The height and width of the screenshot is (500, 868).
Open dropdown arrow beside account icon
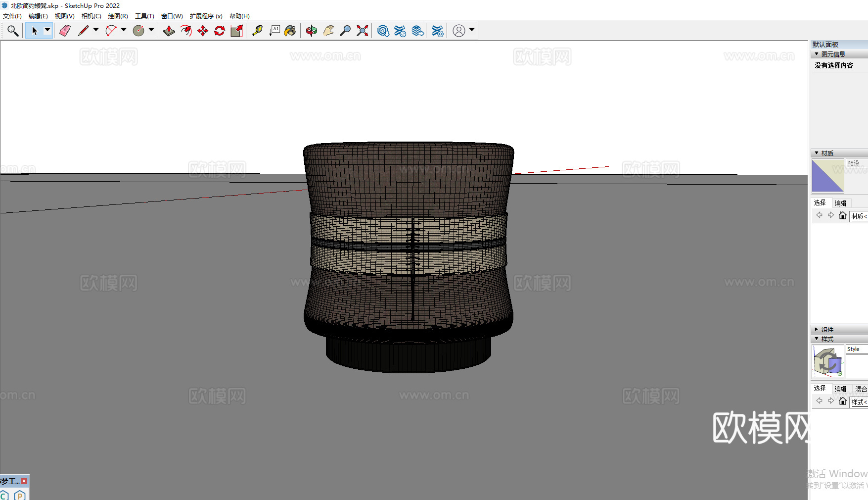coord(472,30)
